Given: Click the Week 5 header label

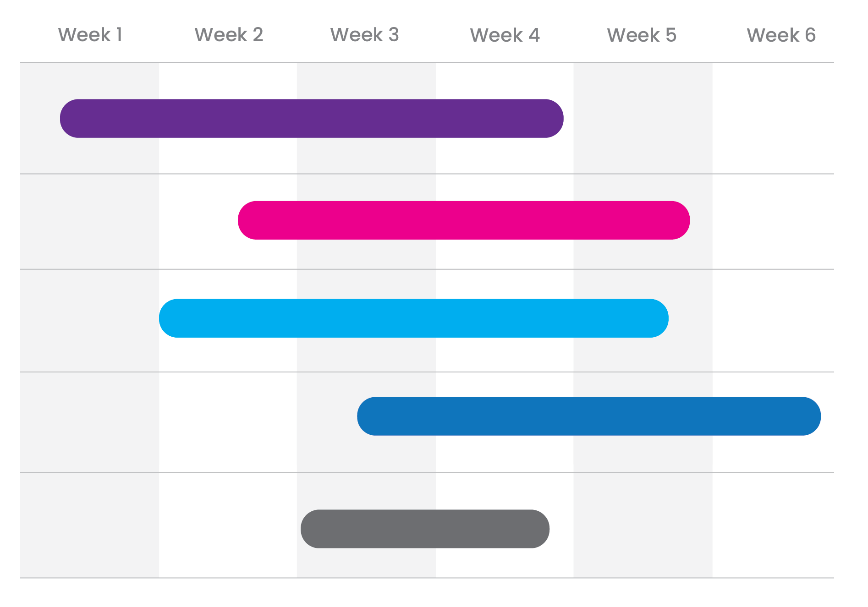Looking at the screenshot, I should pos(642,35).
